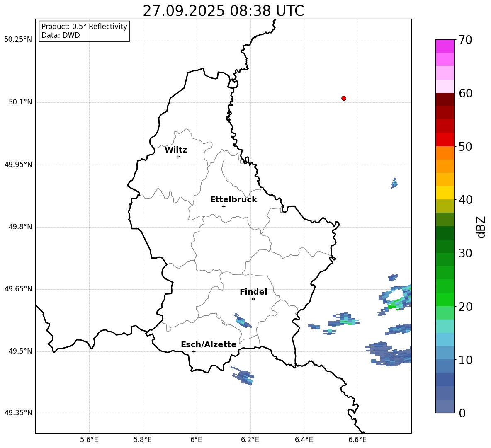Click the 6.2°E longitude label

click(x=250, y=440)
